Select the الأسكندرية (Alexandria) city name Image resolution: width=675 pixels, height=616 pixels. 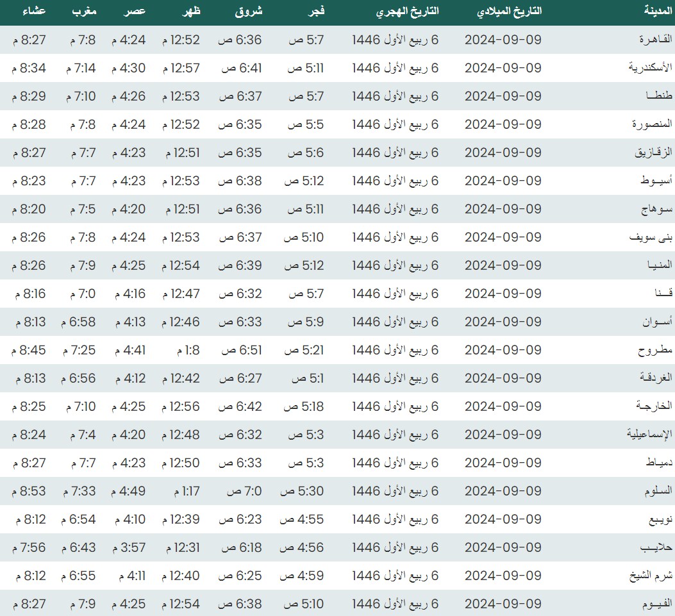click(x=648, y=68)
